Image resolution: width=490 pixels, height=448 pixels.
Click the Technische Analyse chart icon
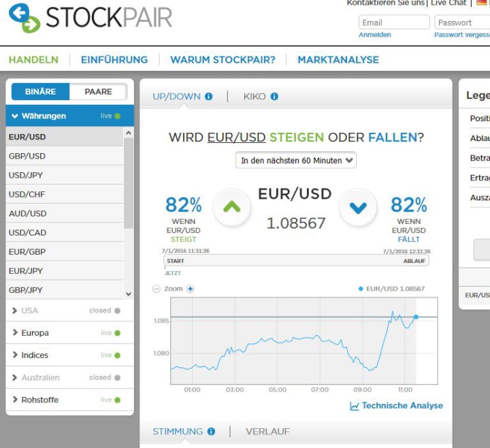click(355, 406)
